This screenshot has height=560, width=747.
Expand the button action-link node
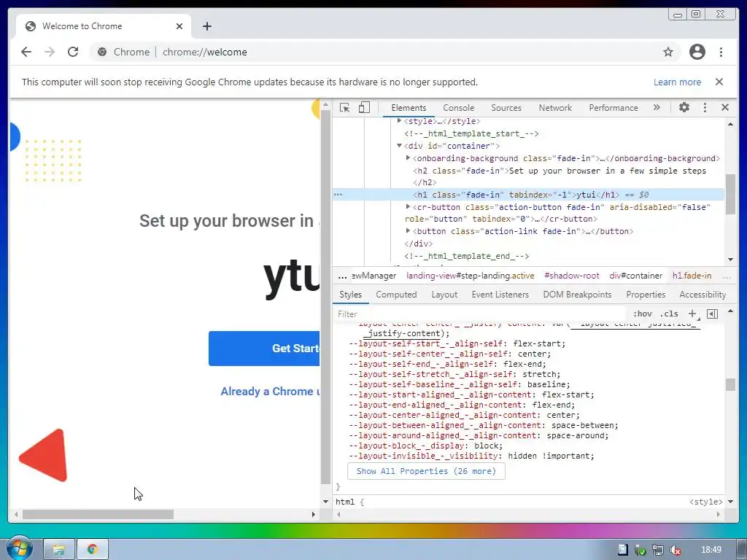408,230
